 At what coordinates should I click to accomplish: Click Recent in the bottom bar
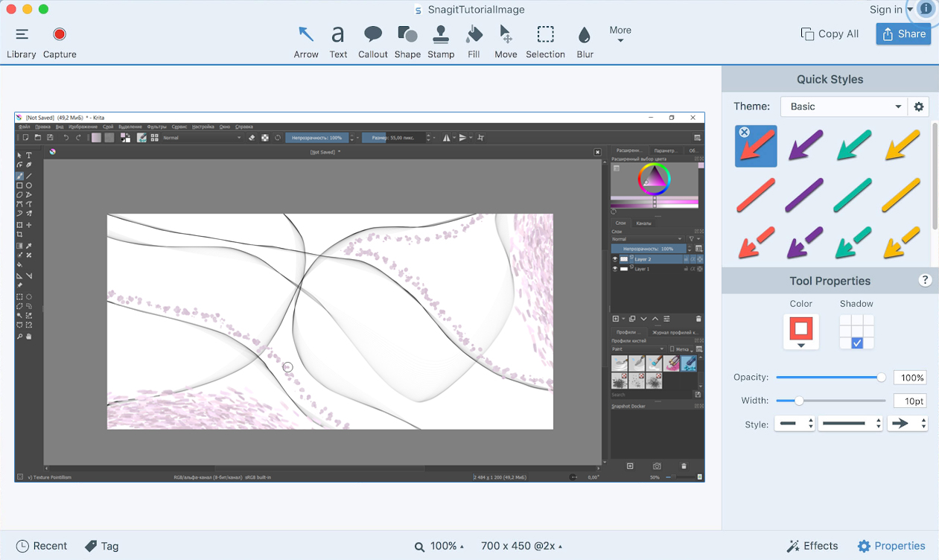point(42,546)
